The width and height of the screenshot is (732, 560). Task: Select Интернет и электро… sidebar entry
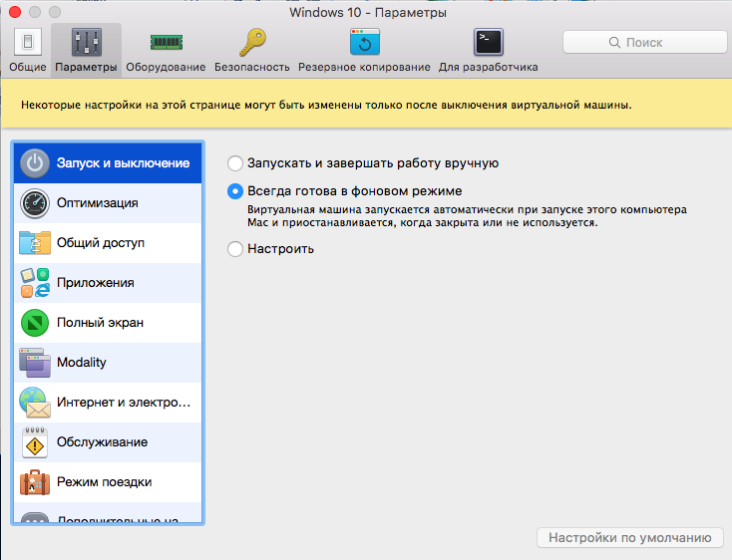point(108,403)
